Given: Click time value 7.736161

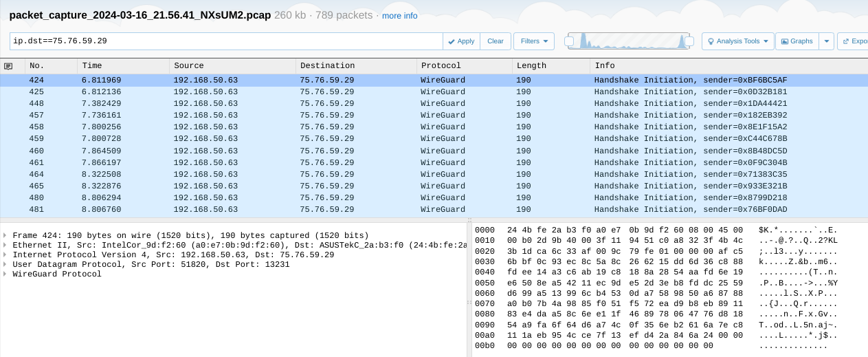Looking at the screenshot, I should pyautogui.click(x=101, y=115).
